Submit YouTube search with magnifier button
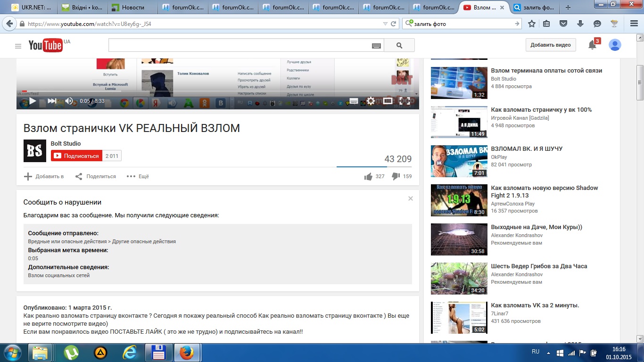Screen dimensions: 644x362 pyautogui.click(x=399, y=45)
